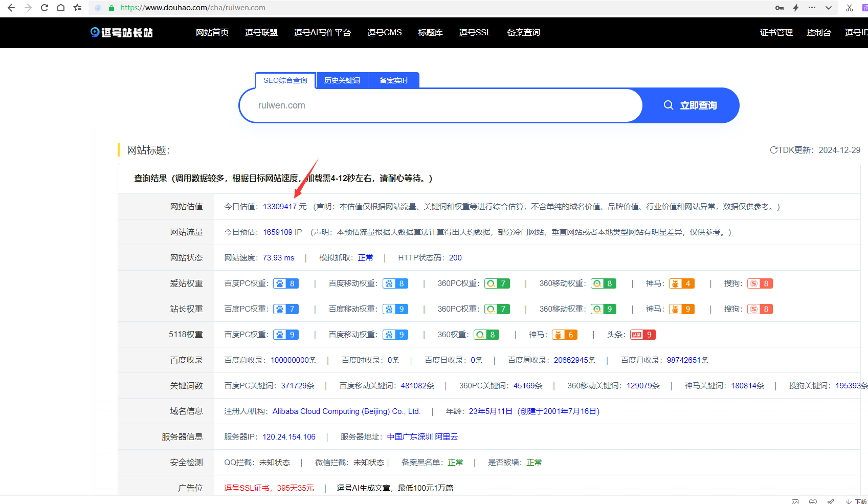Viewport: 868px width, 504px height.
Task: Click HTTP status code 200
Action: 455,257
